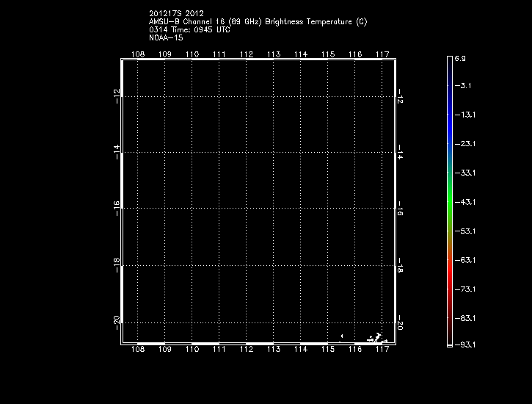The image size is (532, 404).
Task: Click longitude label 110 on bottom axis
Action: point(192,350)
